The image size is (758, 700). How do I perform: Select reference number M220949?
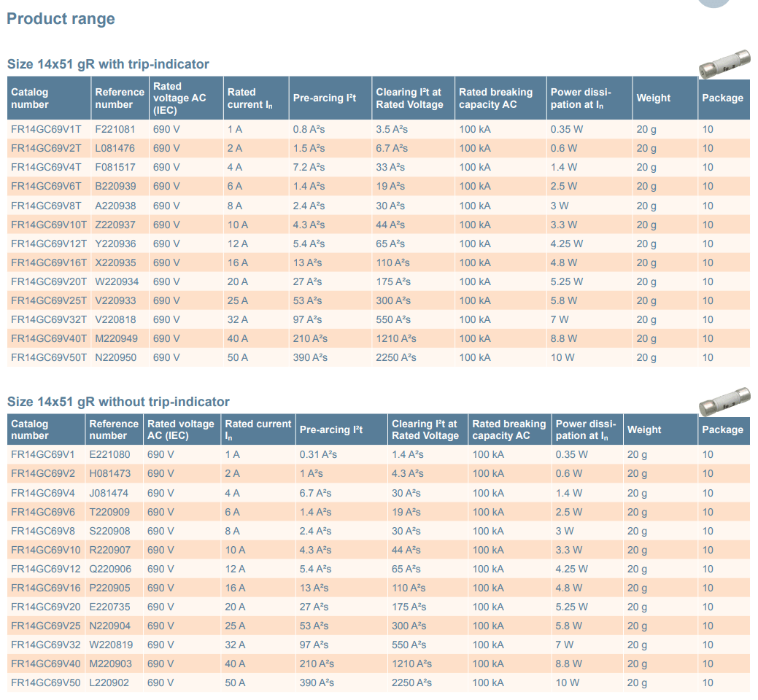tap(116, 338)
